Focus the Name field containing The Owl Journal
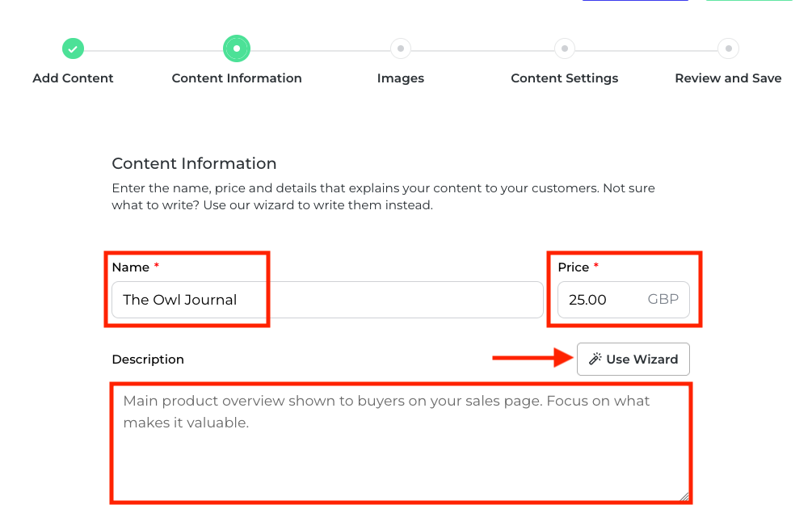The width and height of the screenshot is (812, 526). (326, 300)
